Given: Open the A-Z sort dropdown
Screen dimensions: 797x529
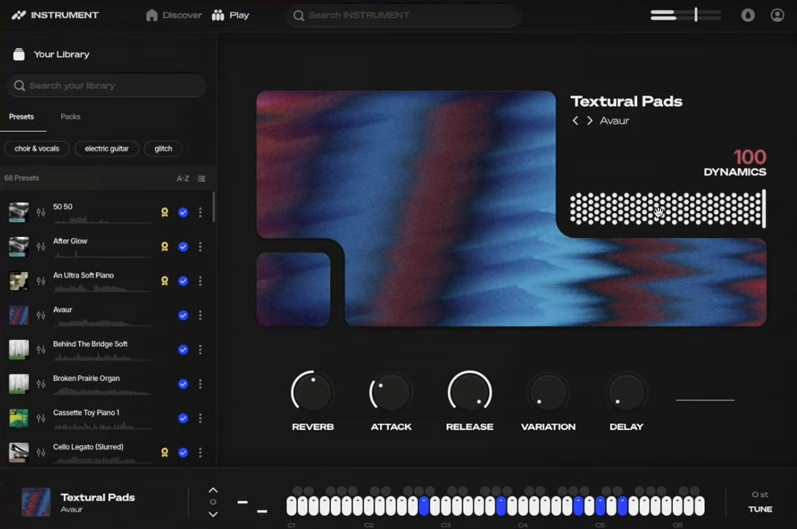Looking at the screenshot, I should tap(183, 178).
